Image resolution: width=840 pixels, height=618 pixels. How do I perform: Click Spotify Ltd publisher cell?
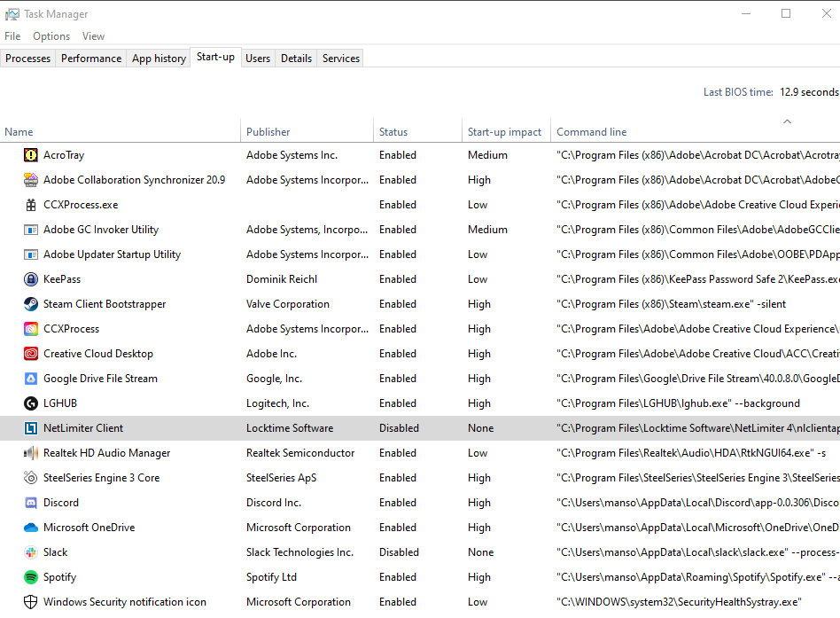(271, 577)
